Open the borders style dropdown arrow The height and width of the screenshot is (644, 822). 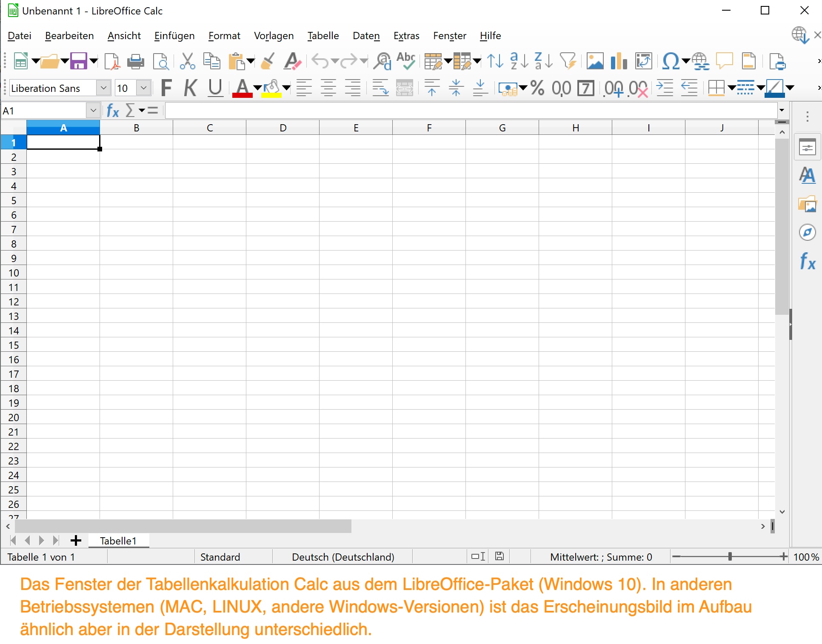(732, 88)
